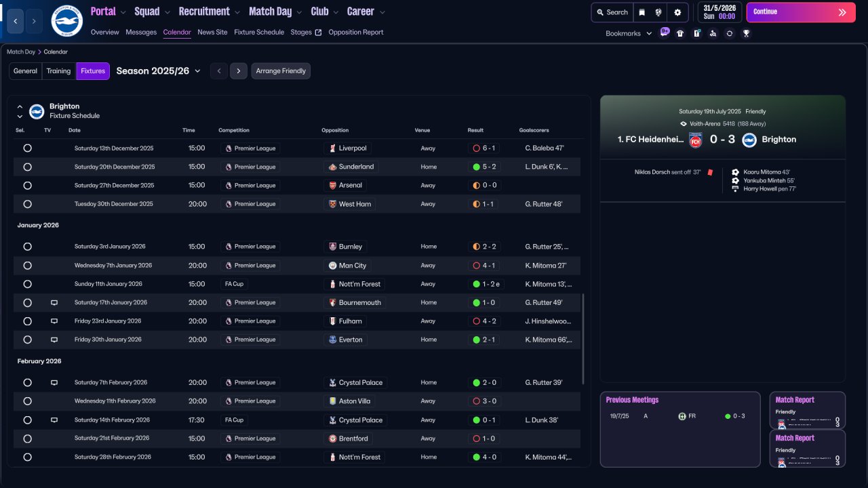Open the settings gear icon

point(677,12)
